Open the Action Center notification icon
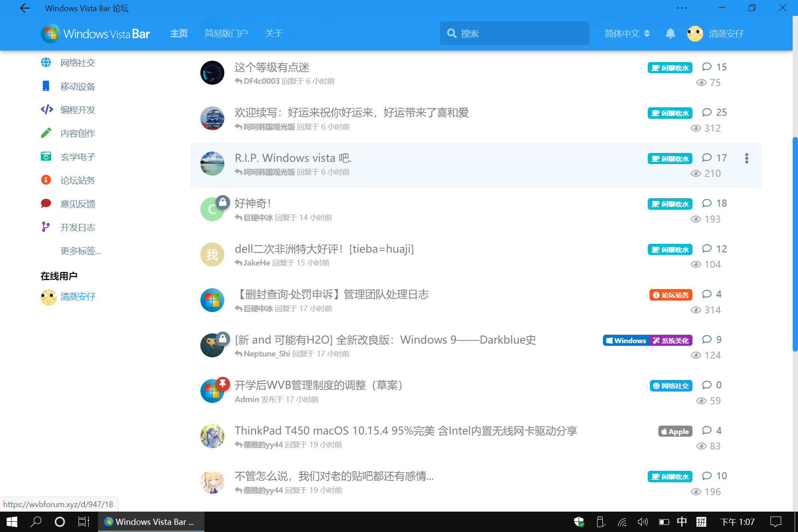The height and width of the screenshot is (532, 798). click(x=776, y=522)
